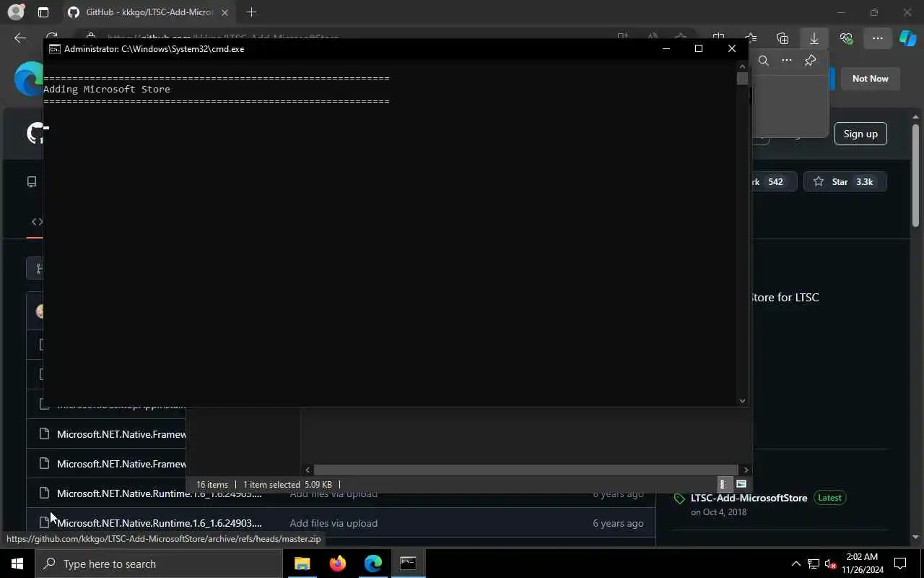
Task: Open the Edge Collections icon
Action: (x=783, y=38)
